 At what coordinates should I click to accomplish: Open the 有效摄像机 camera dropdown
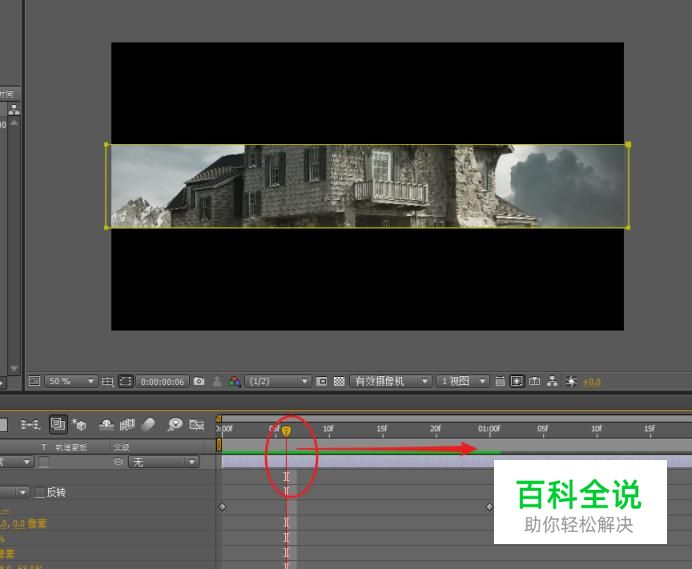tap(390, 381)
